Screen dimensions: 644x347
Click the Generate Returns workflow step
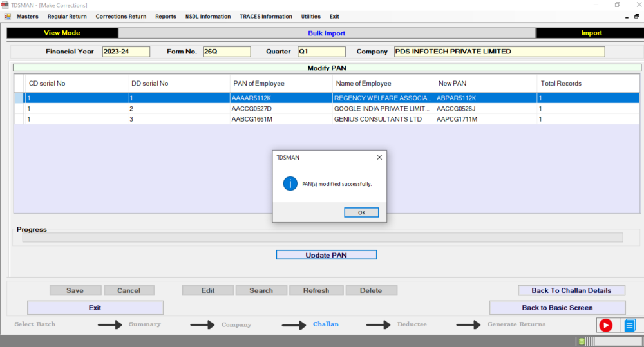click(516, 324)
